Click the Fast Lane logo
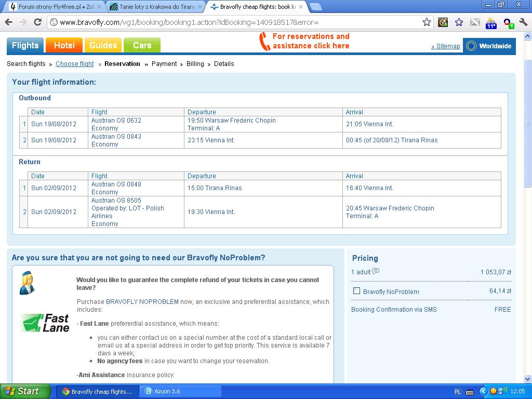 pyautogui.click(x=45, y=323)
